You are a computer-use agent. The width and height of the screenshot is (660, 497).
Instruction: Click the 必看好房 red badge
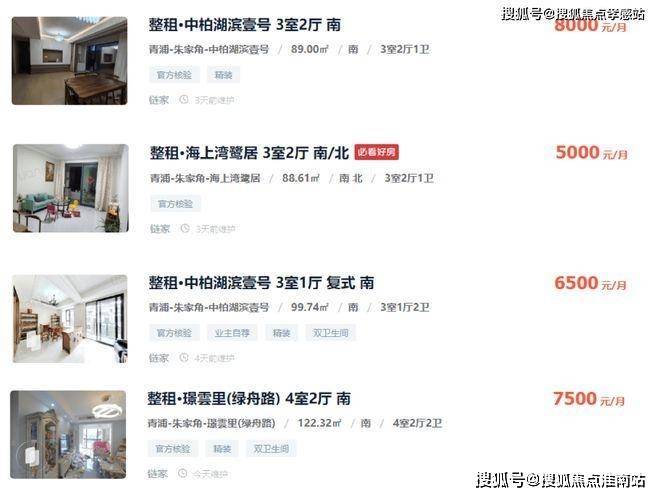pyautogui.click(x=376, y=152)
